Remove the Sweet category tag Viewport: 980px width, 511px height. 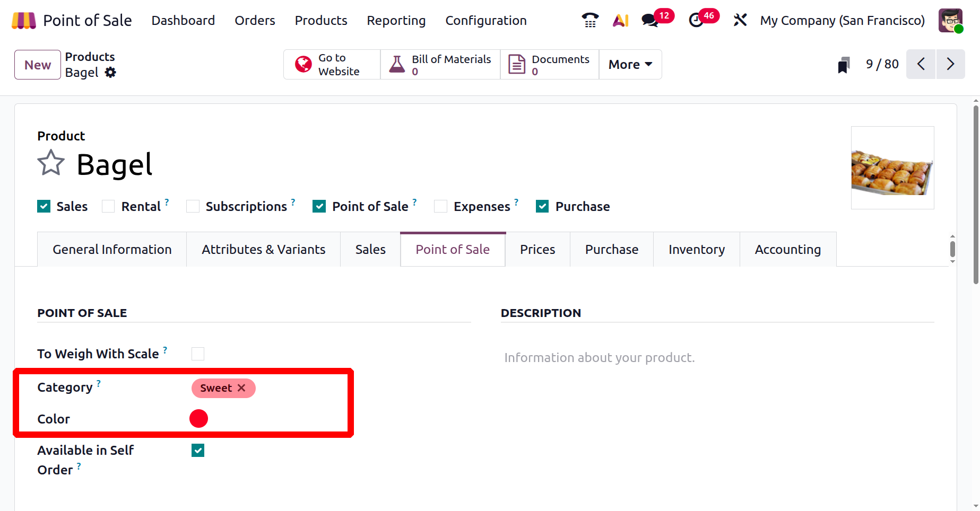[x=241, y=388]
